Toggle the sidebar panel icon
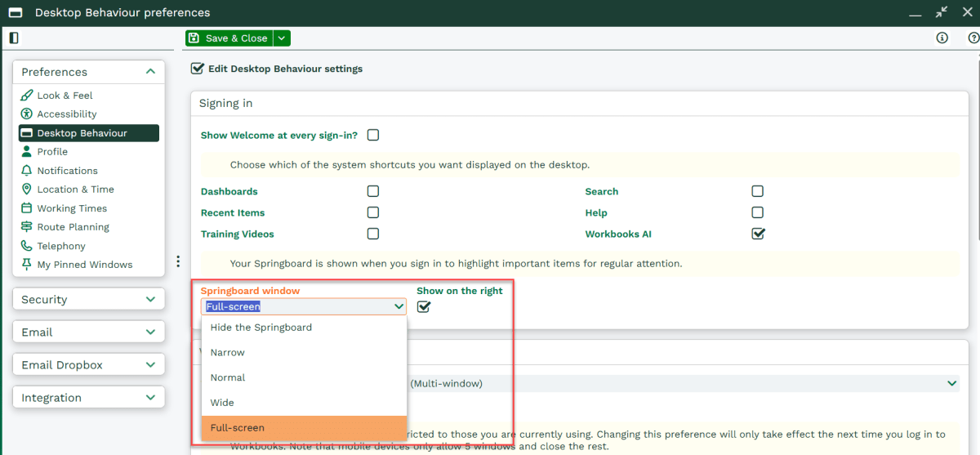This screenshot has height=455, width=980. pos(14,38)
